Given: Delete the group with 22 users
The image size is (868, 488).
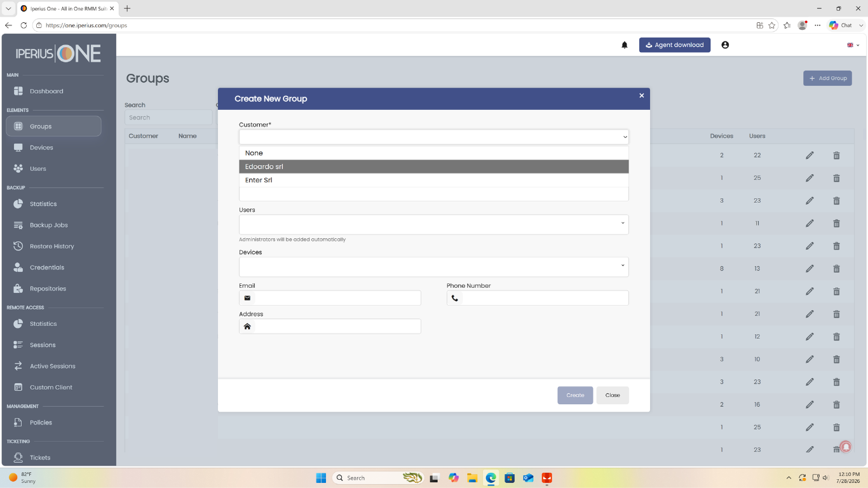Looking at the screenshot, I should pyautogui.click(x=836, y=156).
